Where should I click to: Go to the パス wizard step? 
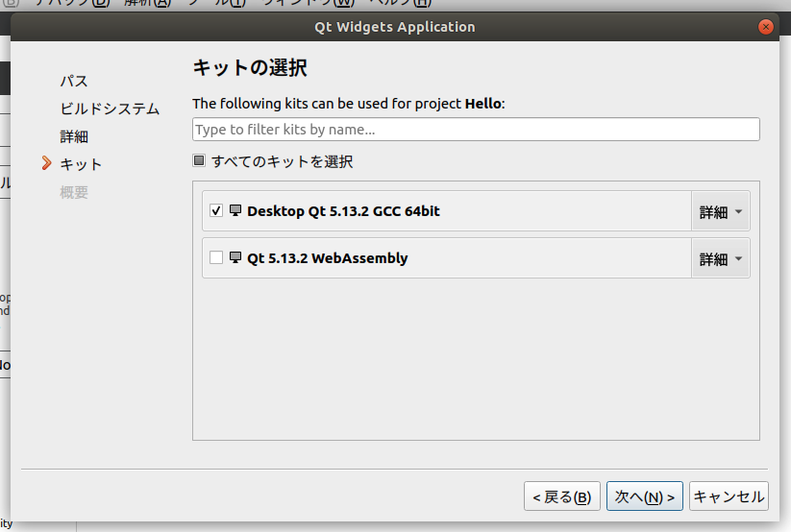click(x=74, y=81)
